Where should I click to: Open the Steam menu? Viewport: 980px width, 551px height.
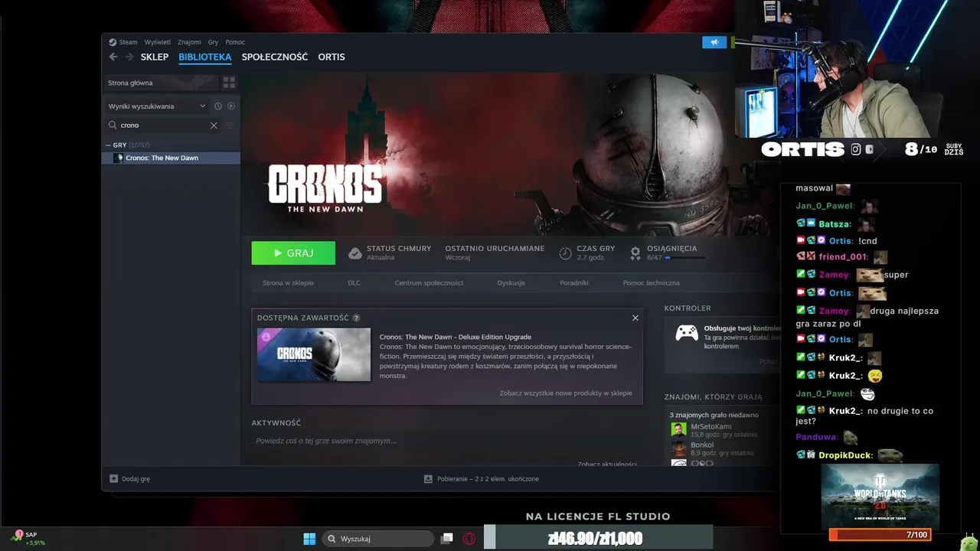(x=128, y=42)
